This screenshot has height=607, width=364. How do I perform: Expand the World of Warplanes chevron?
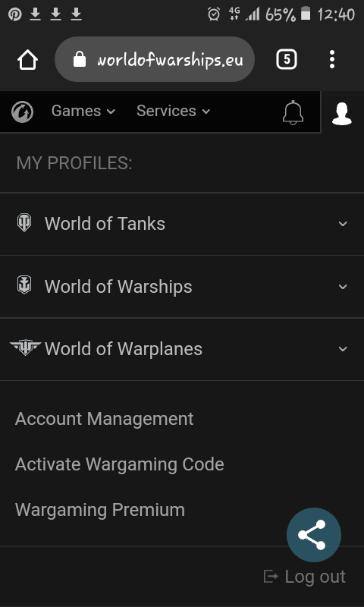343,349
